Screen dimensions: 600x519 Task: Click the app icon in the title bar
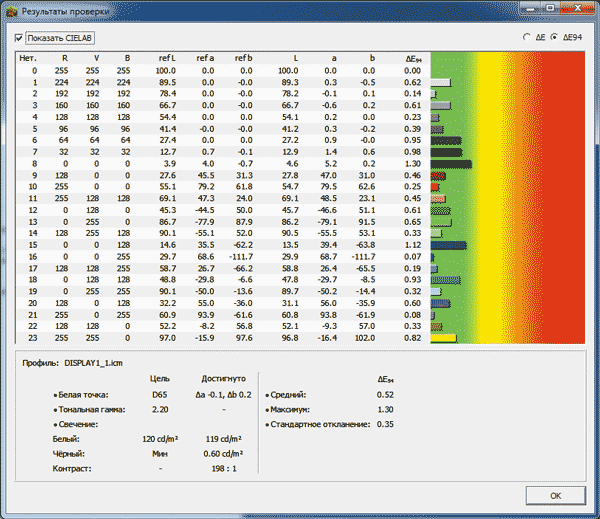(x=11, y=11)
